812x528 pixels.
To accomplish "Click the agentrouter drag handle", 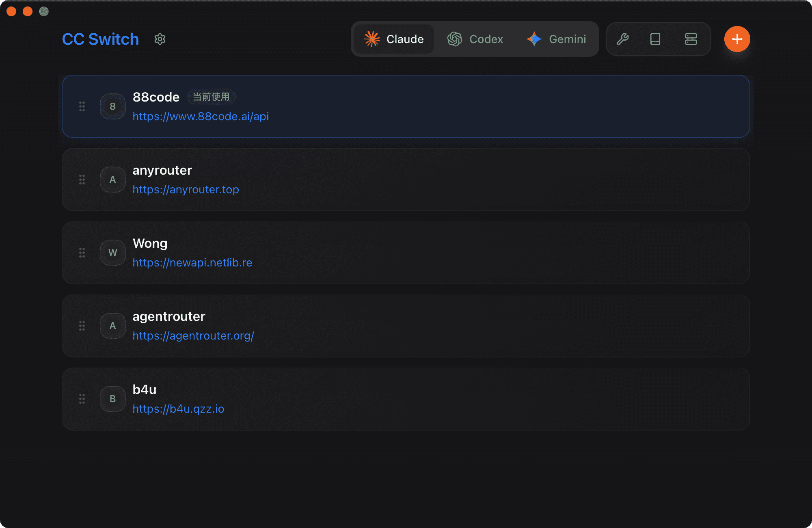I will 82,326.
